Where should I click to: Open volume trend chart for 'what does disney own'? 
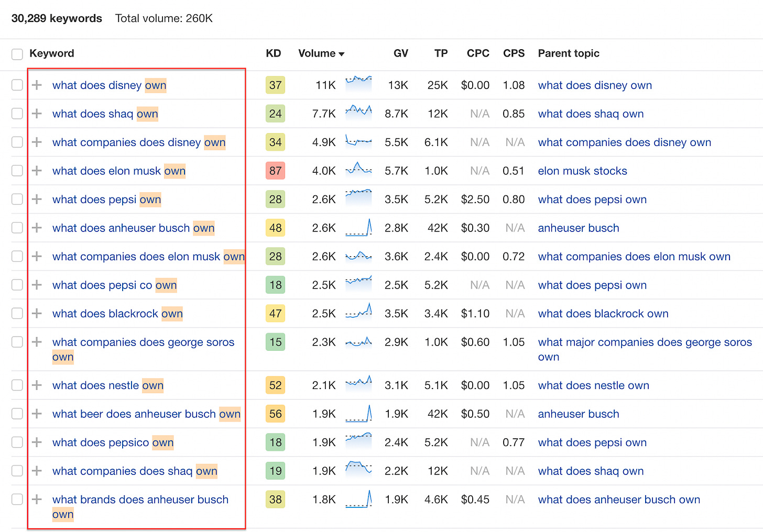point(358,84)
